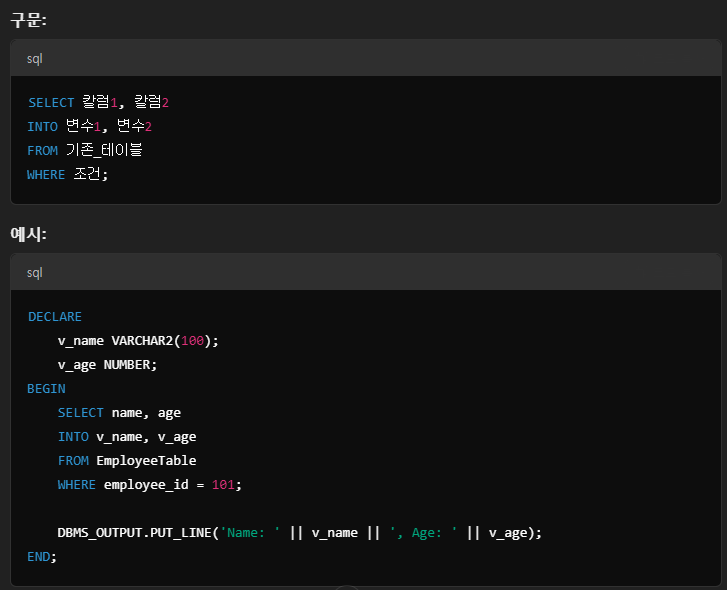The image size is (727, 590).
Task: Click the BEGIN keyword
Action: click(x=46, y=389)
